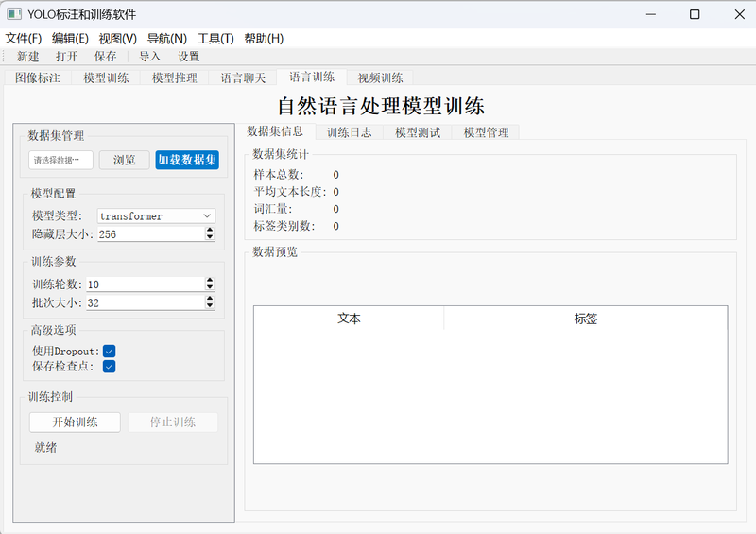The width and height of the screenshot is (756, 534).
Task: Click the 样本总数 label
Action: click(279, 175)
